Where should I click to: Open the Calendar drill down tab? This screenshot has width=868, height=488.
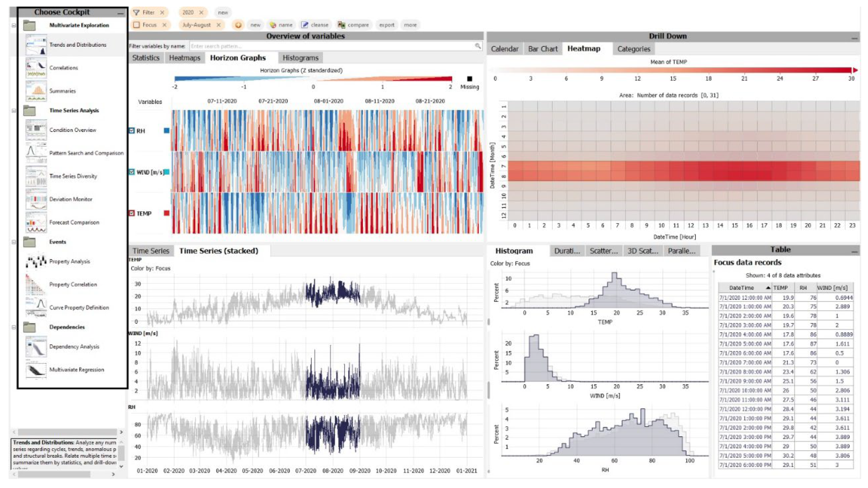(x=504, y=49)
